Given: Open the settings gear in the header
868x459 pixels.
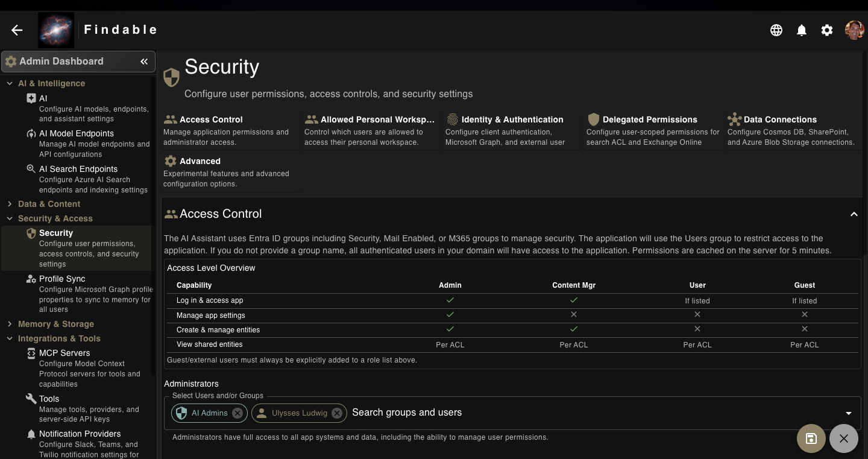Looking at the screenshot, I should click(x=827, y=30).
